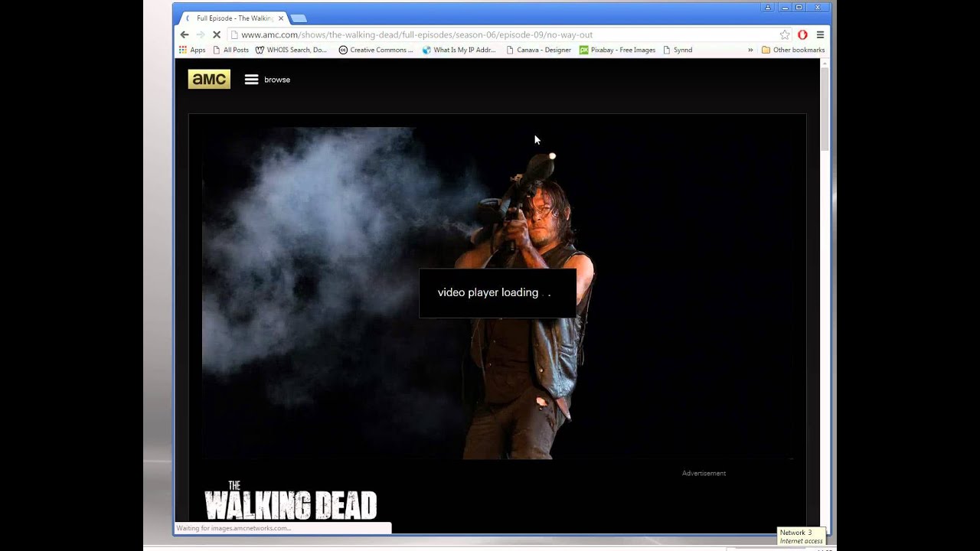This screenshot has width=980, height=551.
Task: Open Pixabay - Free Images bookmark
Action: [x=617, y=50]
